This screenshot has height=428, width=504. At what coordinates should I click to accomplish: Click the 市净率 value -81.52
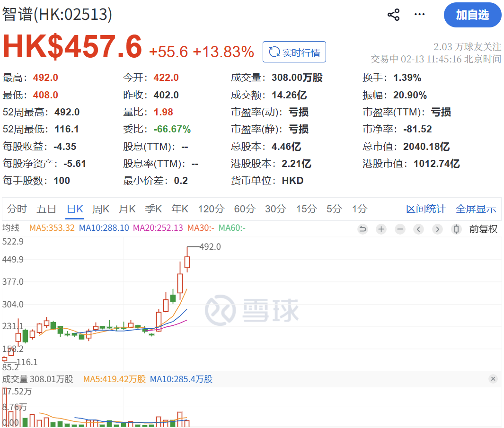[417, 129]
